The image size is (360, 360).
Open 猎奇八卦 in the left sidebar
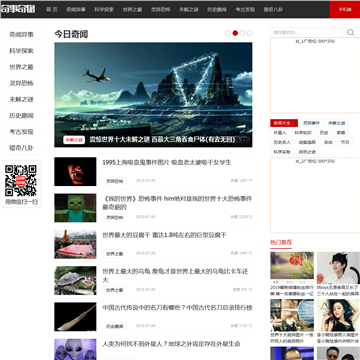22,148
